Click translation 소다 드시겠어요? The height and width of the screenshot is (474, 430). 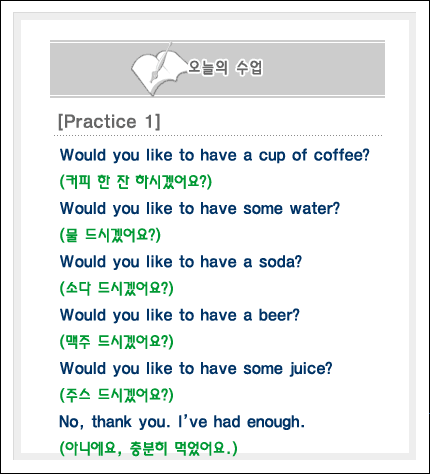click(x=116, y=288)
